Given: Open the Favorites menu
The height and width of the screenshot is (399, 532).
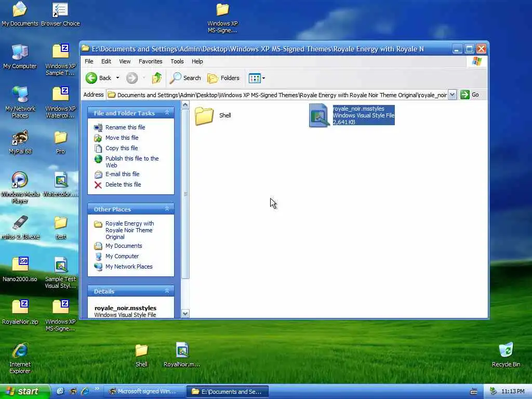Looking at the screenshot, I should click(x=150, y=61).
